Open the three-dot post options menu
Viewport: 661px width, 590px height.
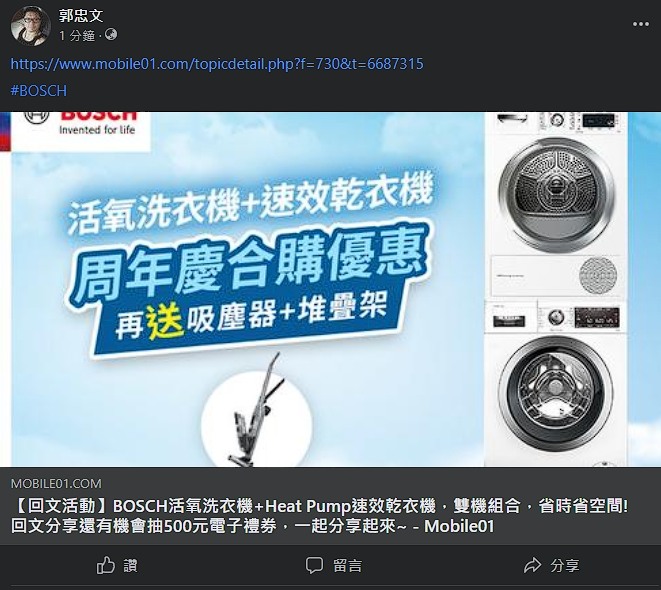[640, 24]
